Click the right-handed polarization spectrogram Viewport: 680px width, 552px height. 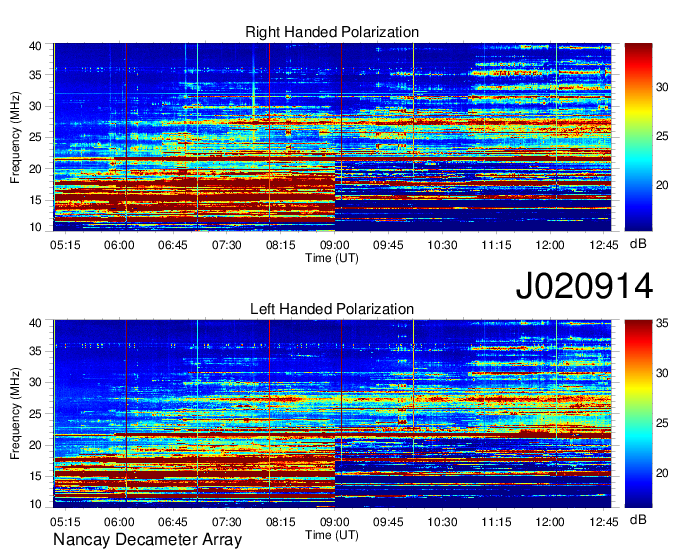332,137
